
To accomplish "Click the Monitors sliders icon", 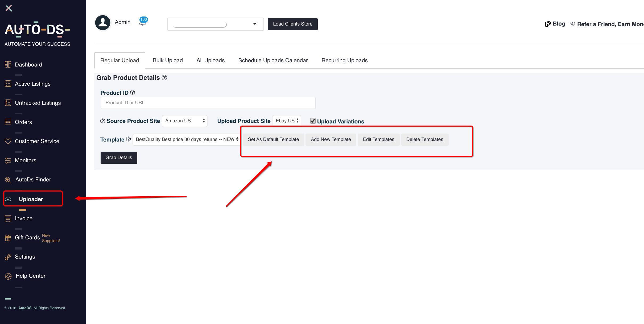I will (8, 160).
